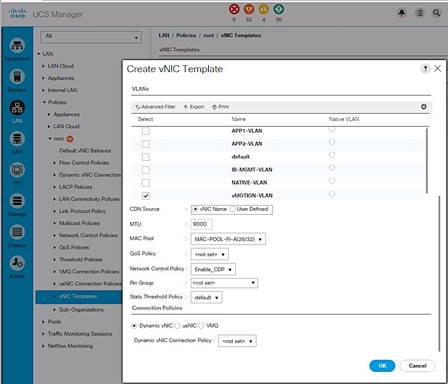This screenshot has height=384, width=448.
Task: Open the QoS Policy dropdown
Action: 209,254
